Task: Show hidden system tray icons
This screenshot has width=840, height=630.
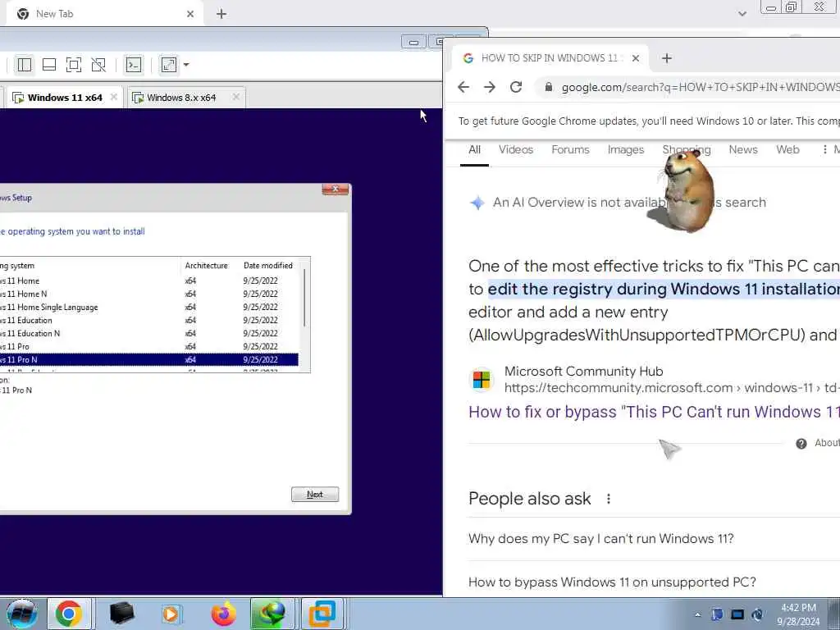Action: [x=697, y=615]
